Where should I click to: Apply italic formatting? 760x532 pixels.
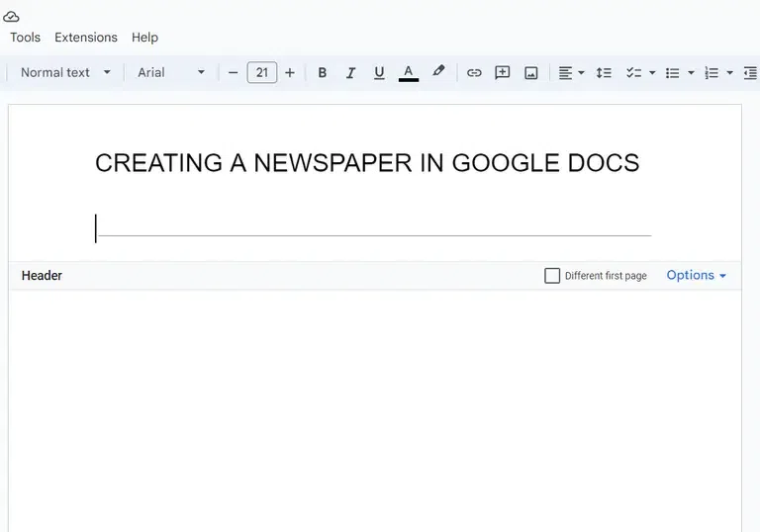pos(350,72)
